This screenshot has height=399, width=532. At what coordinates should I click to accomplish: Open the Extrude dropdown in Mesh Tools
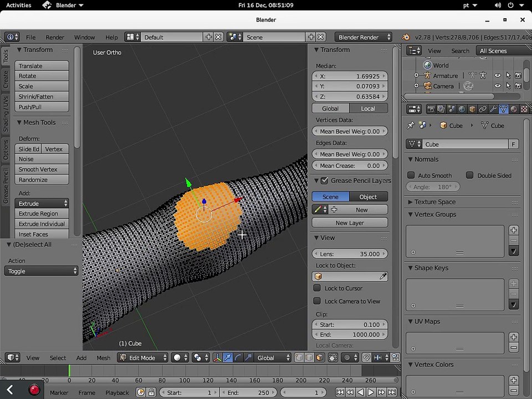click(42, 203)
